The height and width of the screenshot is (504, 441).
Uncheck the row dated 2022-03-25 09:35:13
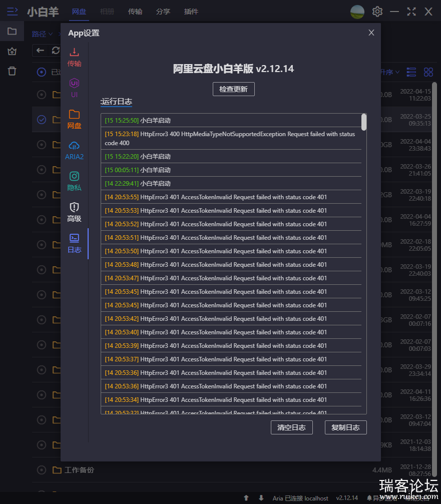tap(42, 120)
